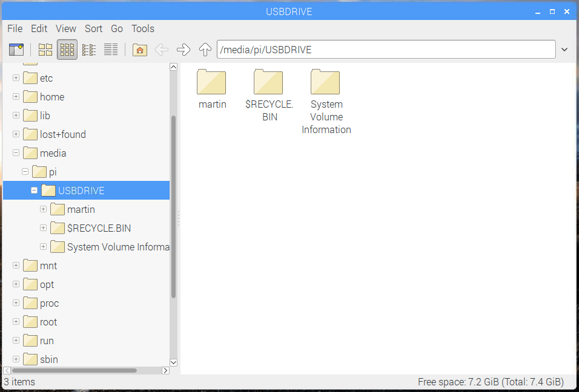Go up one directory level

pos(205,49)
